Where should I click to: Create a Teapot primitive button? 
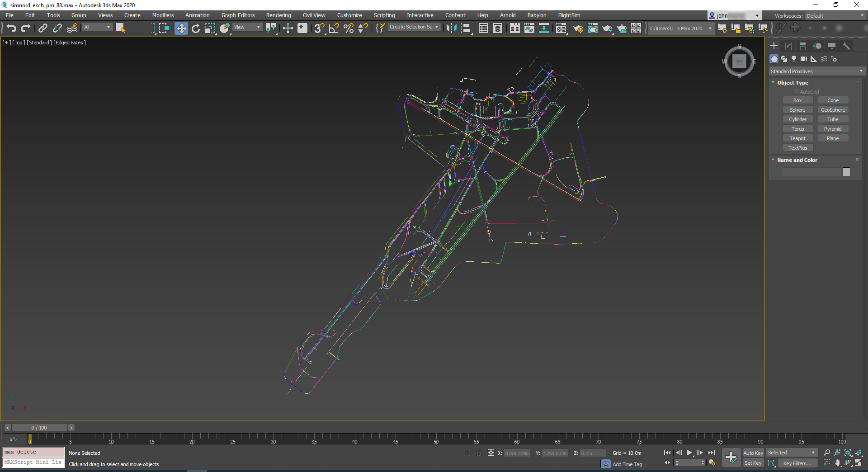[x=797, y=138]
